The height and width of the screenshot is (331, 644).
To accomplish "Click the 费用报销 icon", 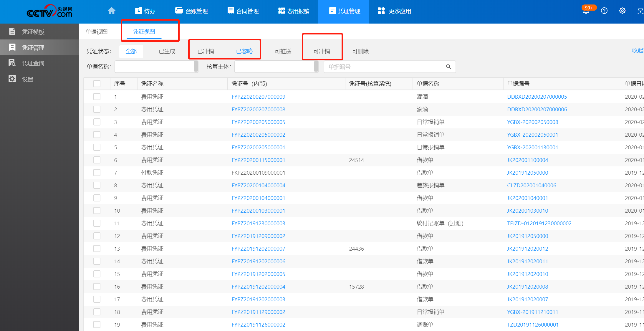I will pyautogui.click(x=282, y=11).
